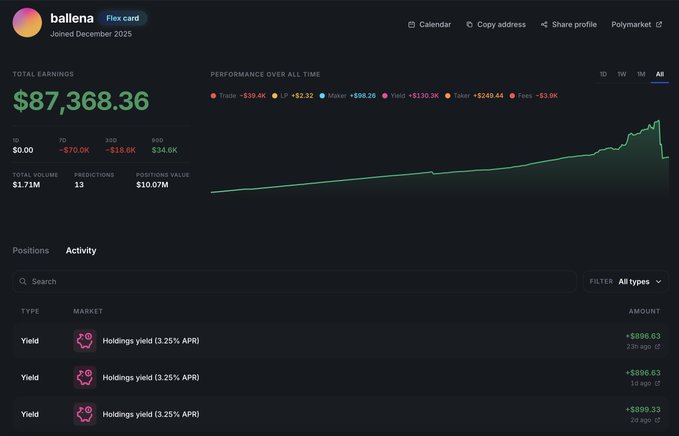This screenshot has width=679, height=436.
Task: Click the magnifier icon in Search
Action: pyautogui.click(x=23, y=281)
